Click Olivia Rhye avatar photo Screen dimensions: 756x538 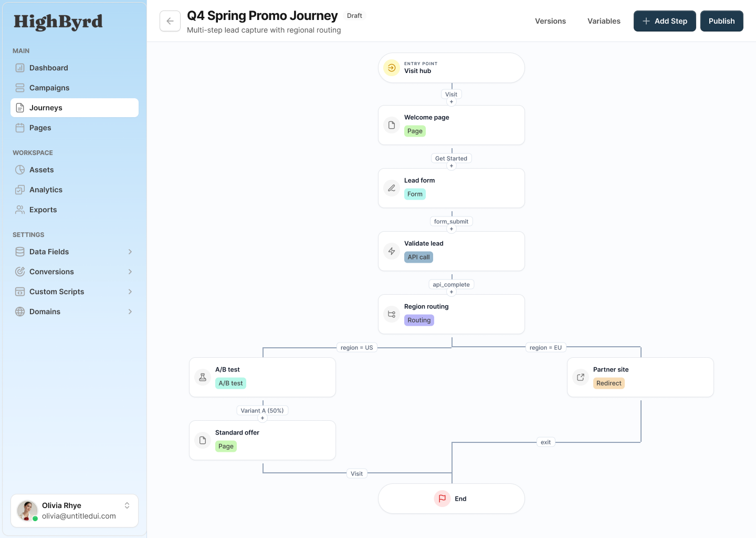tap(27, 511)
